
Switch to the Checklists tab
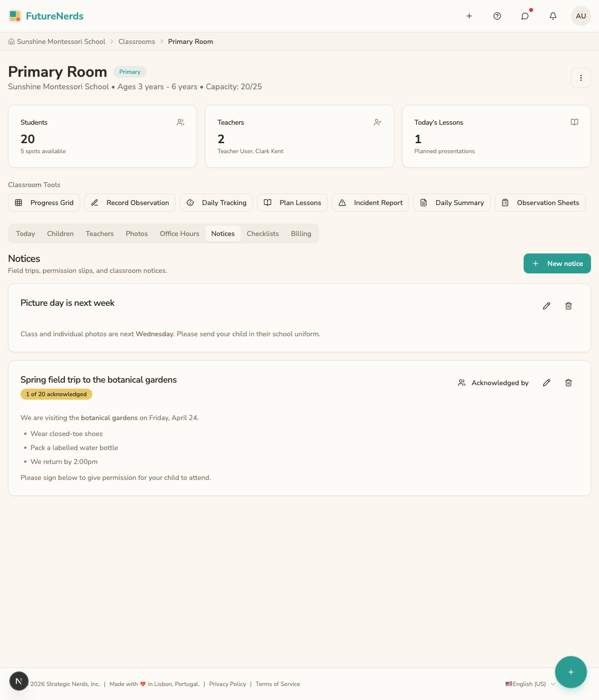coord(263,233)
